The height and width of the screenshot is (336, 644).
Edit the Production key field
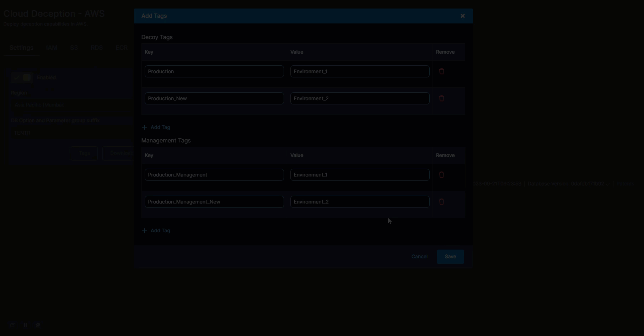214,71
